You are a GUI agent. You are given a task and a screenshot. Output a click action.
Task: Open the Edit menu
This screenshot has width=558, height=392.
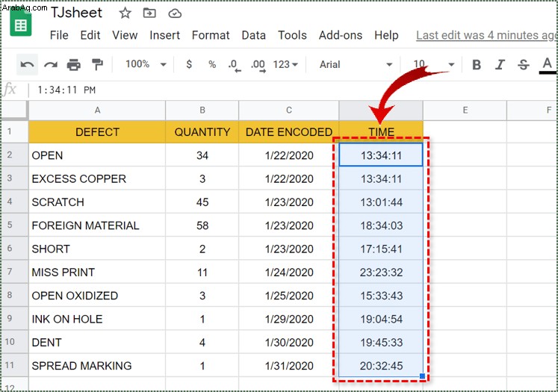[90, 35]
